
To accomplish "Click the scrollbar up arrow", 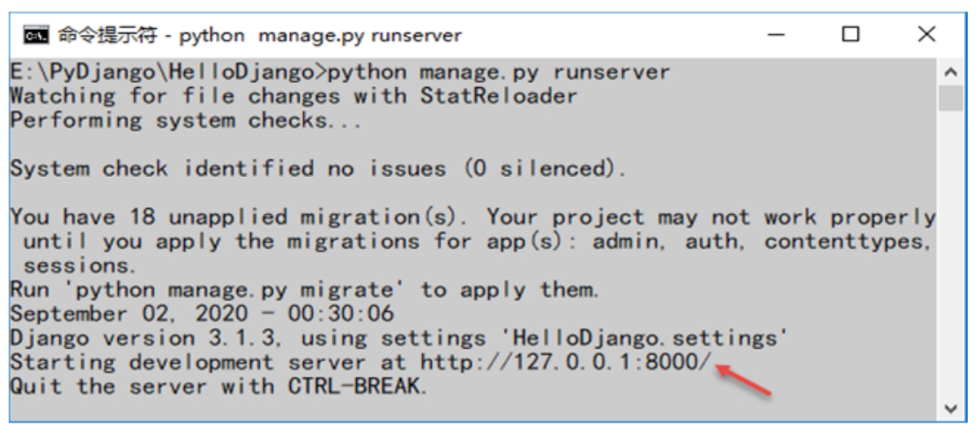I will point(951,72).
